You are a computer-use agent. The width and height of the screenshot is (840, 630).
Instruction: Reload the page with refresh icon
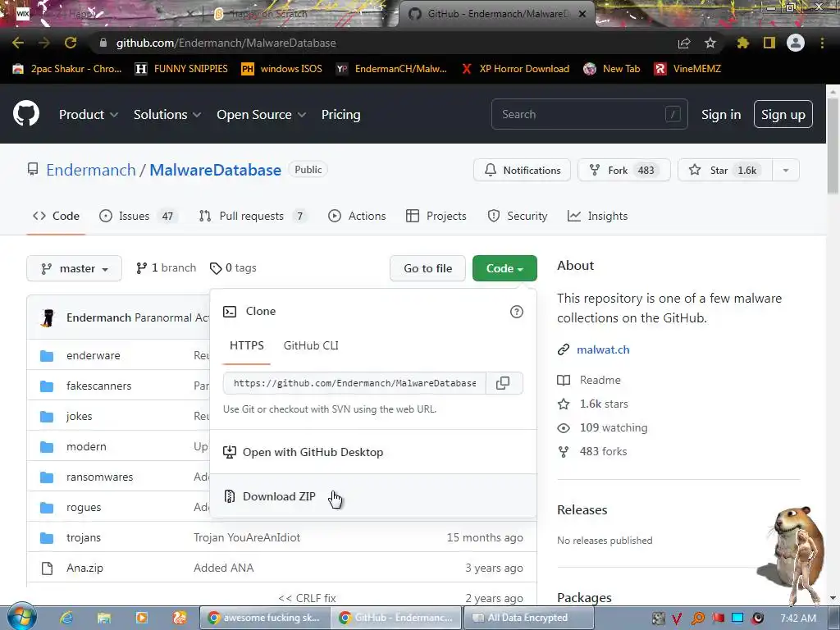[71, 43]
